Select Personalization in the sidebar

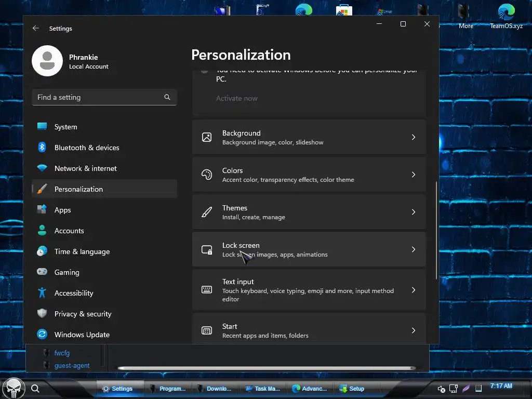[x=104, y=189]
